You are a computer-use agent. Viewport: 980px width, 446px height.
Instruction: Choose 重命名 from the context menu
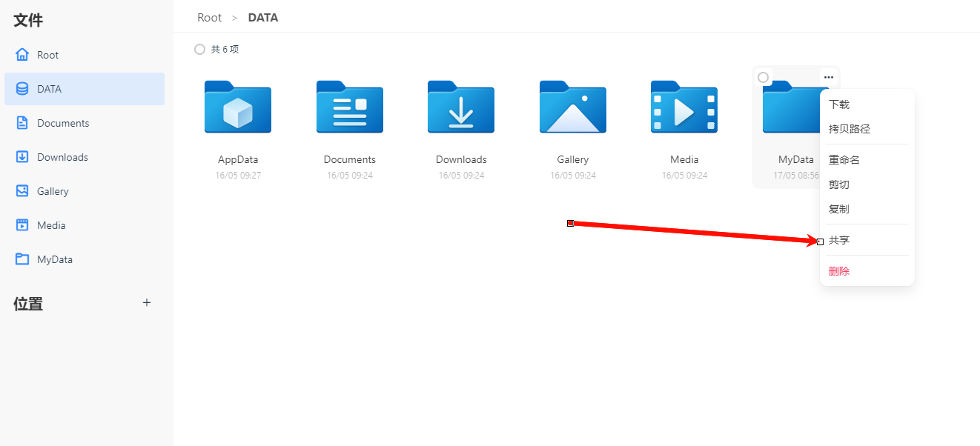(x=844, y=160)
